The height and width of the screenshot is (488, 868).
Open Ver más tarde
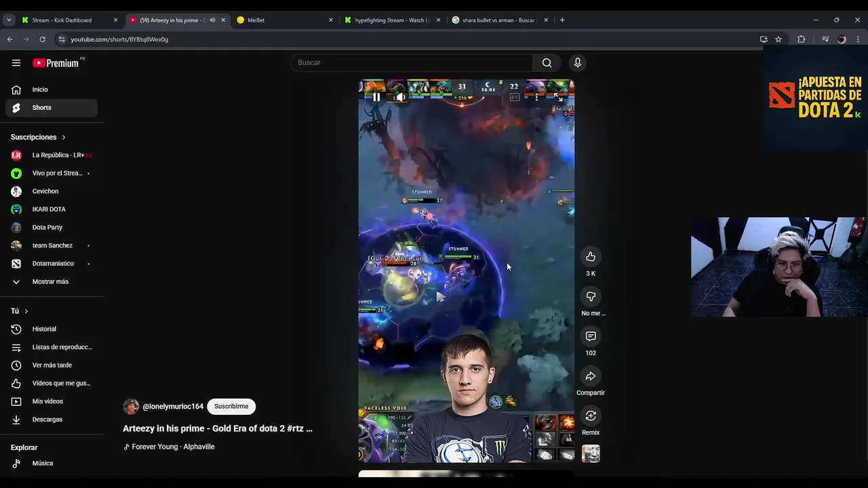[x=52, y=365]
